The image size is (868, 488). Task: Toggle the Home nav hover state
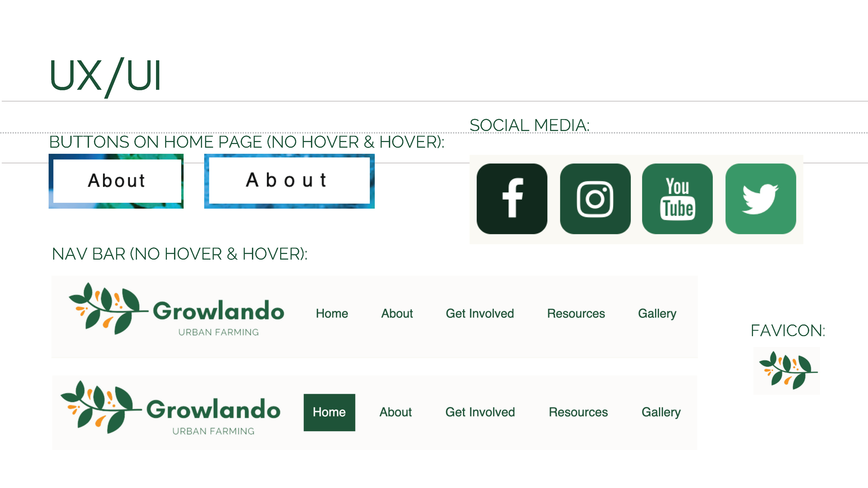pos(329,412)
